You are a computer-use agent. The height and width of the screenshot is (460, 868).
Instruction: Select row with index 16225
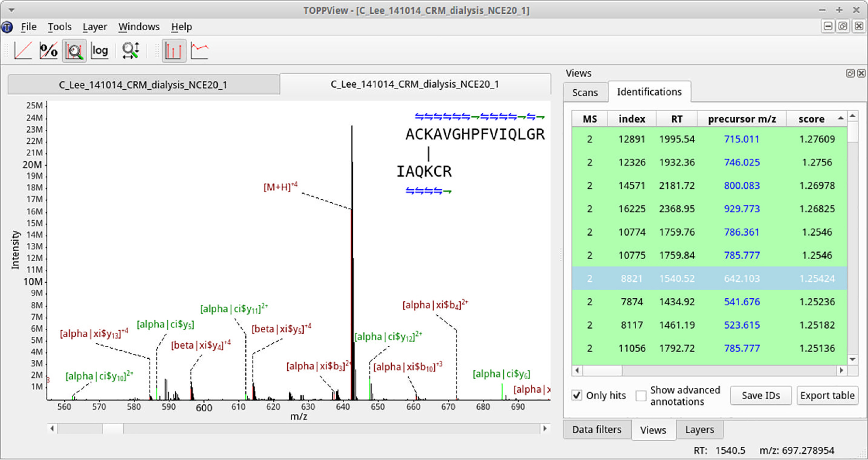(x=709, y=209)
